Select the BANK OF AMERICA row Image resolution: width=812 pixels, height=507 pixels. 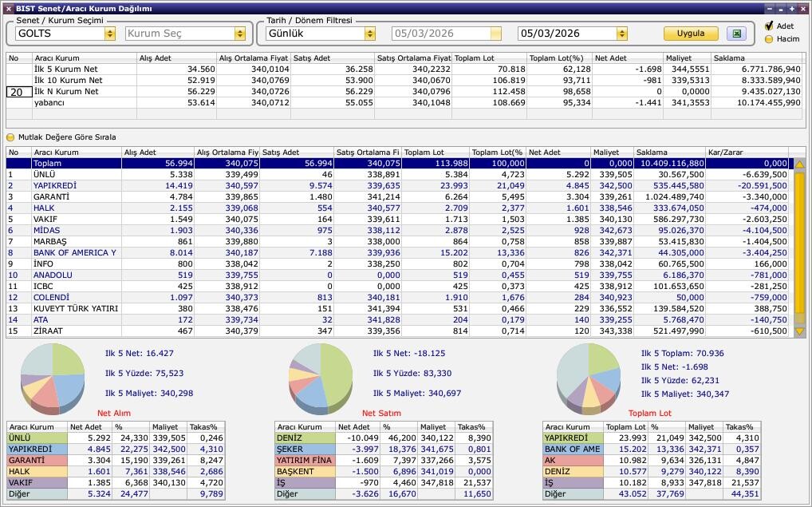(x=75, y=252)
